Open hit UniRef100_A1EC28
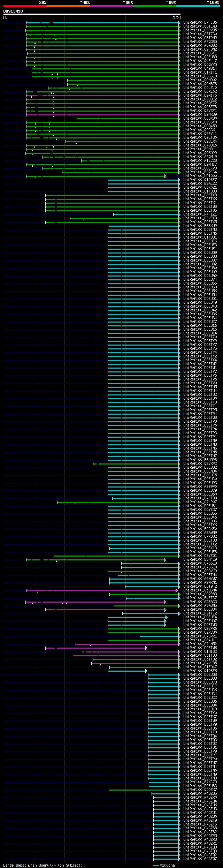This screenshot has width=223, height=868. click(200, 161)
